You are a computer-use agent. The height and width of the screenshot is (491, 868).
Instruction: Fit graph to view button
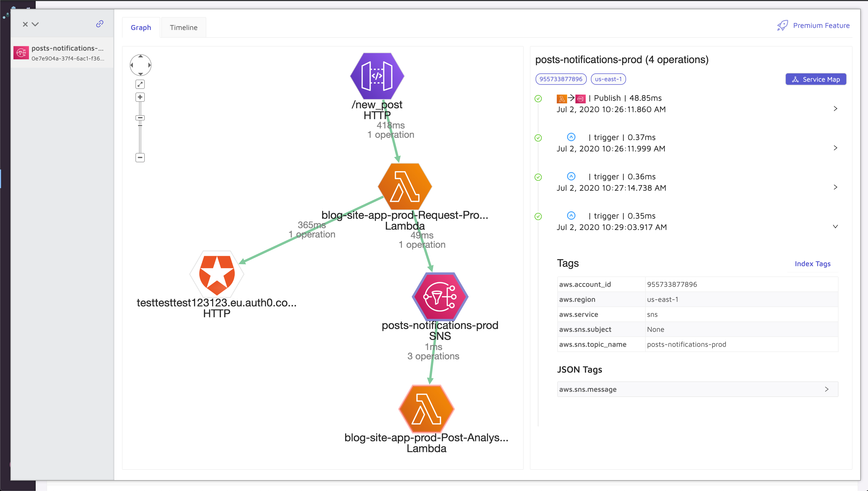[140, 84]
